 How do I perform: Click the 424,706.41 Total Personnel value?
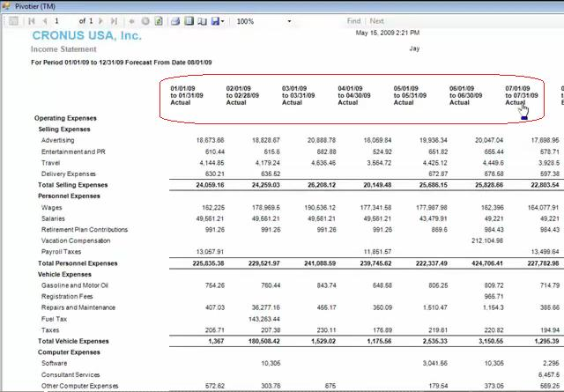[x=487, y=263]
